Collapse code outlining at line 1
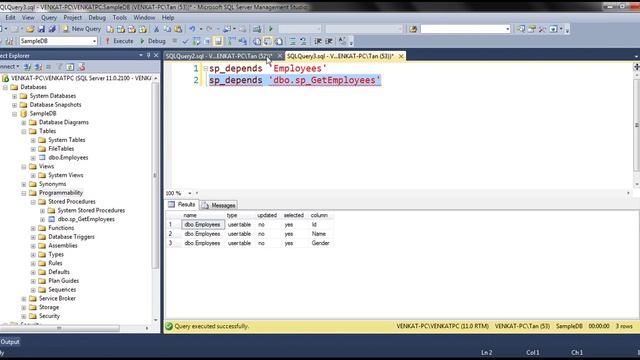640x360 pixels. click(x=206, y=69)
